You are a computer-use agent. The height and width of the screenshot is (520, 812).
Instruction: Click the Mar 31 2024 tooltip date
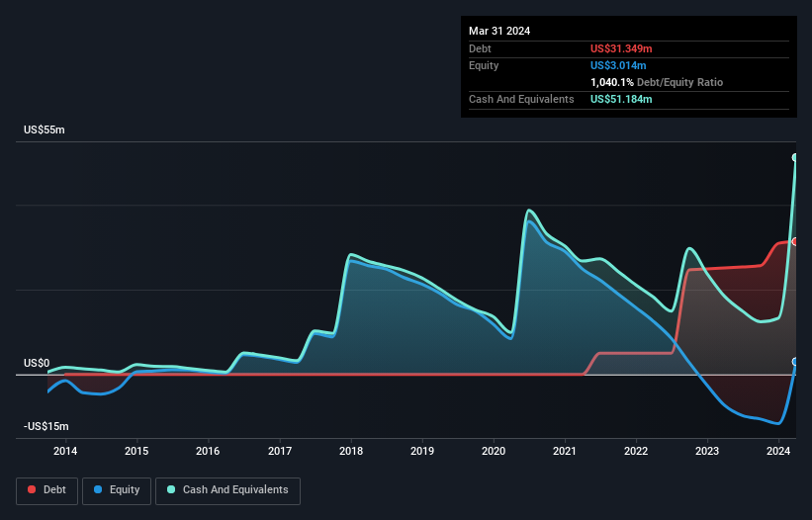pos(499,31)
